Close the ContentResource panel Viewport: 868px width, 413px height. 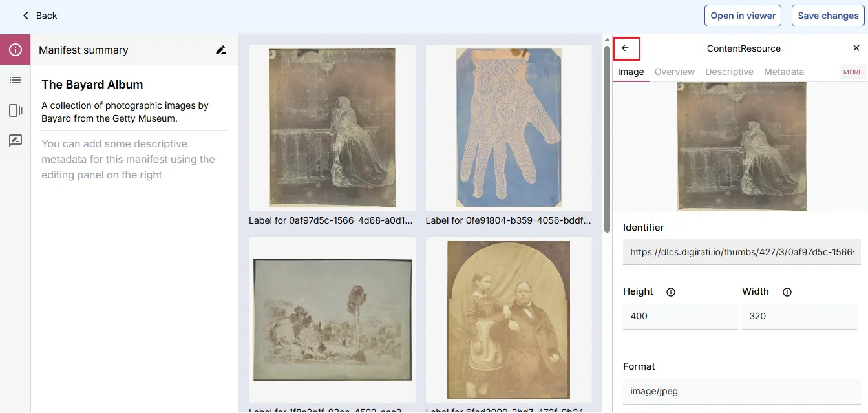pyautogui.click(x=856, y=47)
